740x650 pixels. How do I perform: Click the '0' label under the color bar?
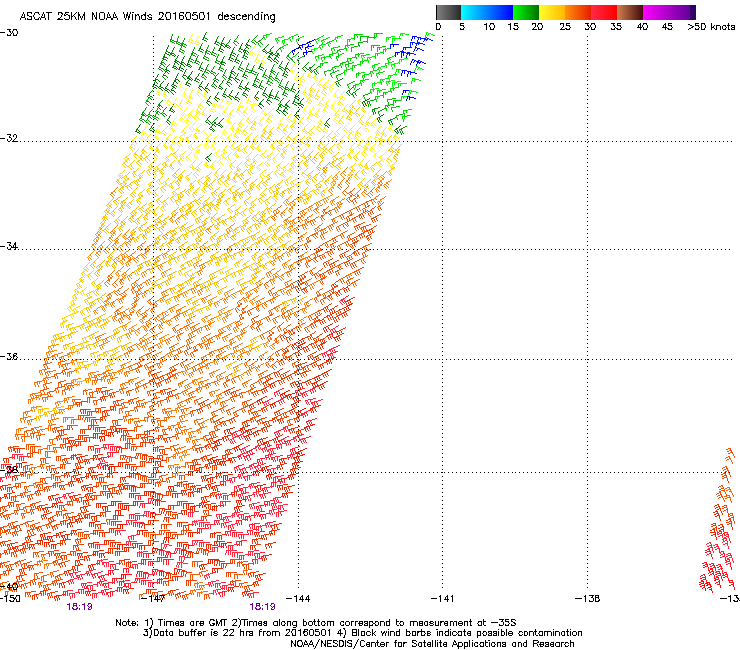438,27
